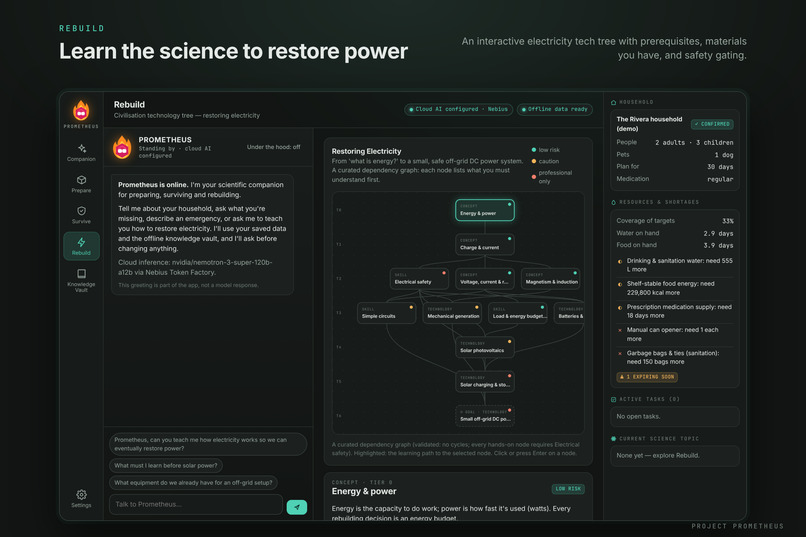806x537 pixels.
Task: Send the chat message with arrow button
Action: coord(297,507)
